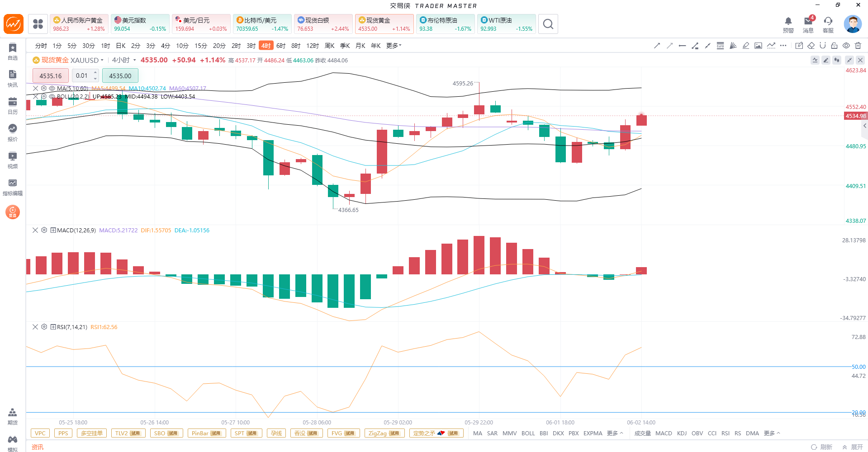The width and height of the screenshot is (868, 452).
Task: Select the horizontal line drawing tool
Action: pyautogui.click(x=683, y=46)
